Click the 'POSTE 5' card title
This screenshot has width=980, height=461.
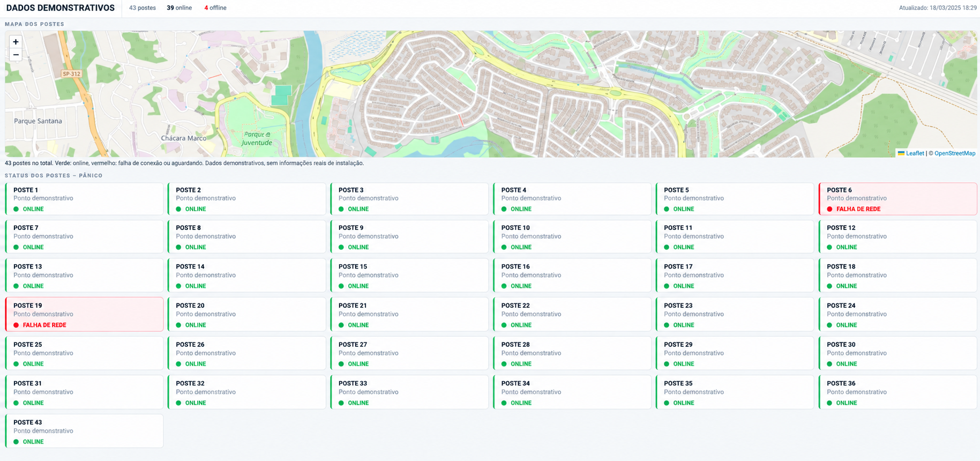(x=676, y=190)
